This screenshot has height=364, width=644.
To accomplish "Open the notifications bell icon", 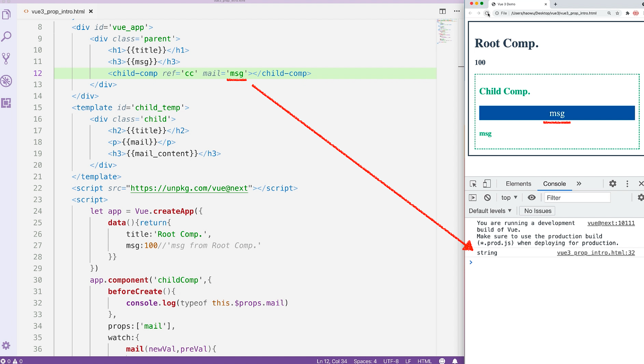I will (455, 361).
